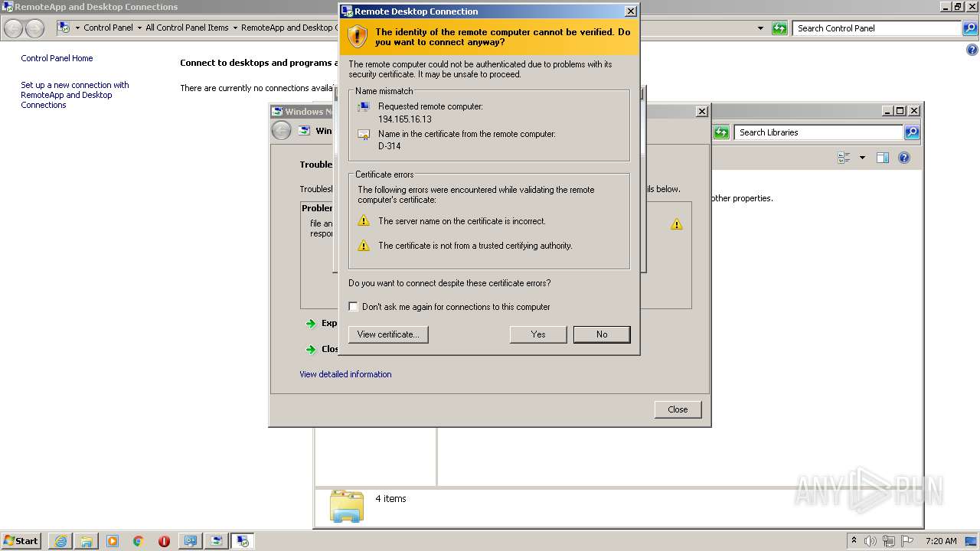Launch Internet Explorer from taskbar
Image resolution: width=980 pixels, height=551 pixels.
60,541
